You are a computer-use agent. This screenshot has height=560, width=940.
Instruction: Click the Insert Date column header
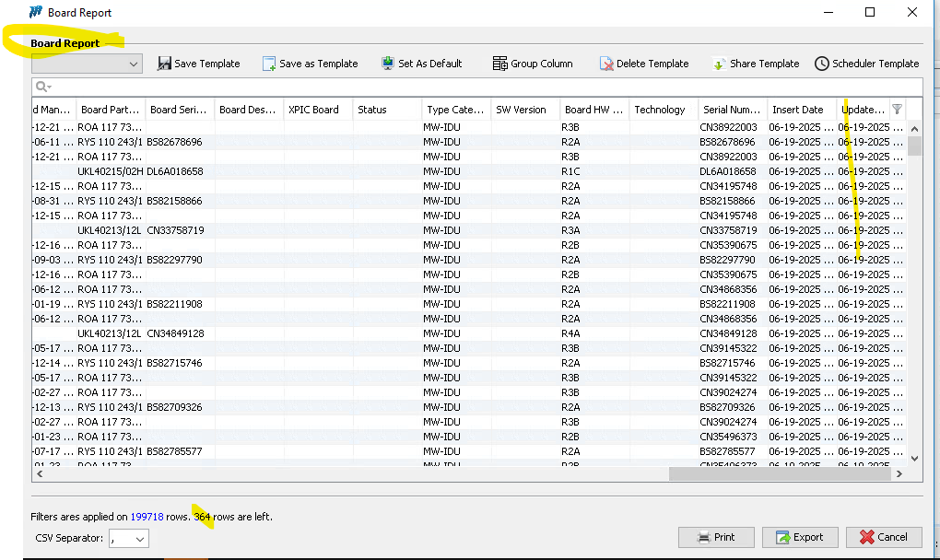pyautogui.click(x=798, y=110)
